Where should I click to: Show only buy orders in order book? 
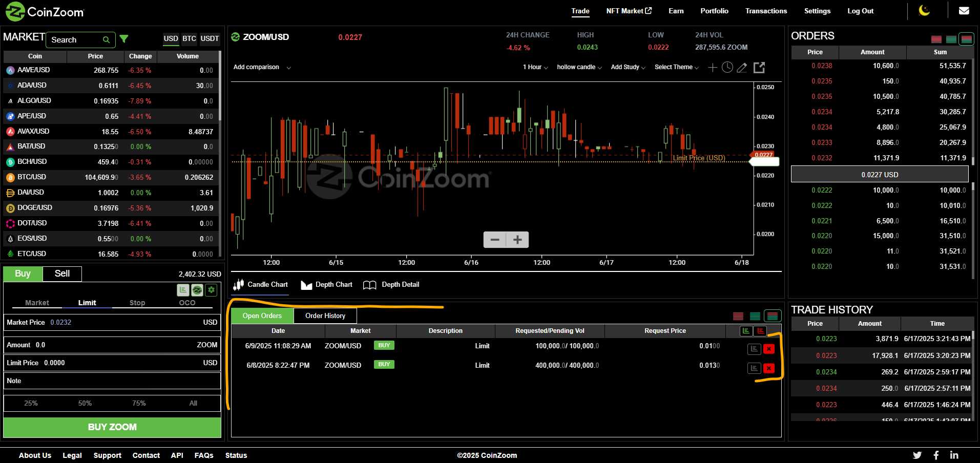tap(951, 39)
